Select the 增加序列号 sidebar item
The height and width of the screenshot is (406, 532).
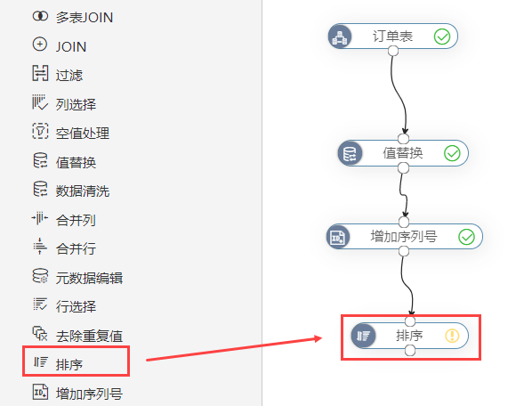(77, 394)
